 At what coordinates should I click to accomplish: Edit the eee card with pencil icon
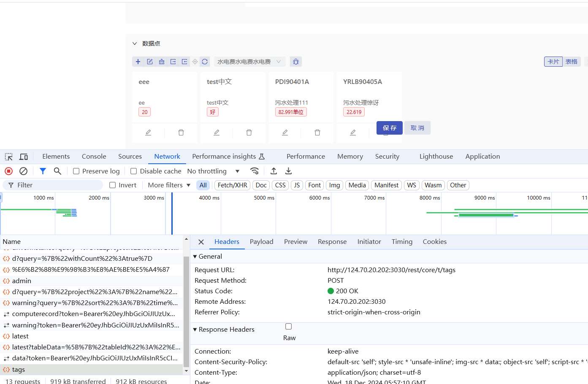click(x=148, y=133)
